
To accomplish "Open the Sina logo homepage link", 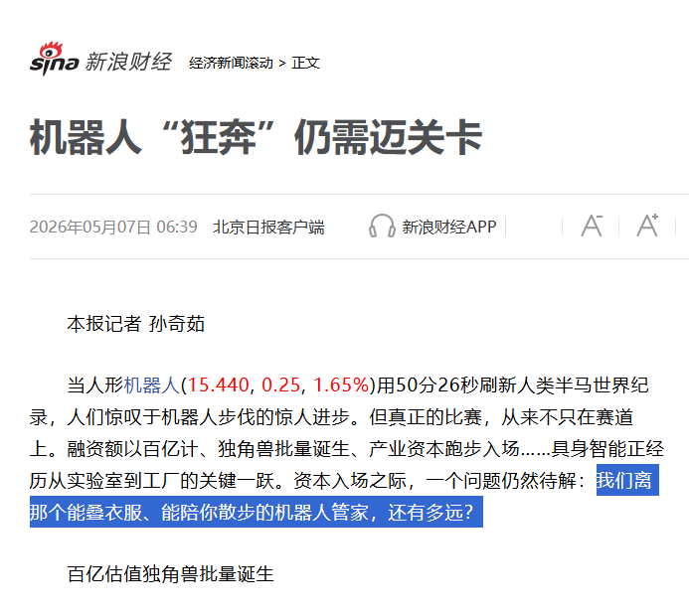I will tap(54, 59).
